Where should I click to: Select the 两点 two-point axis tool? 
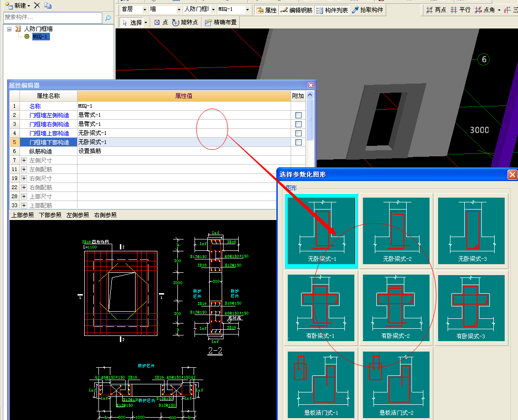[436, 10]
